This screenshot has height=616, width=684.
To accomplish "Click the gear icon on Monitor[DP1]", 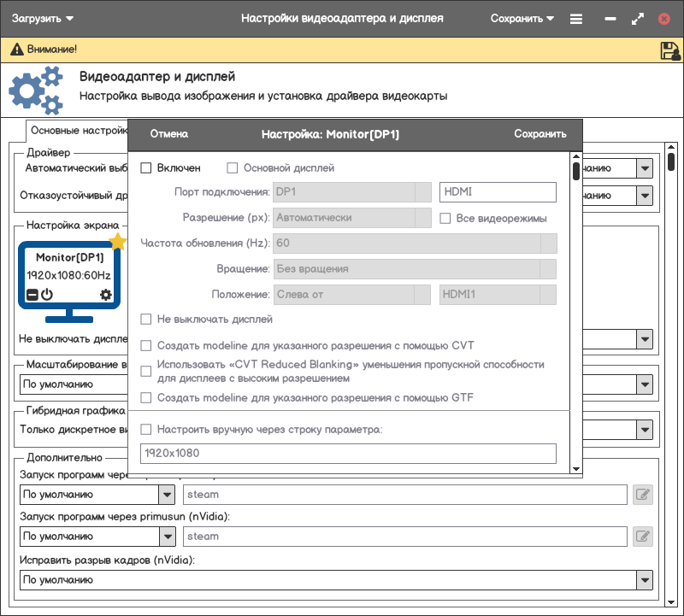I will [x=106, y=295].
